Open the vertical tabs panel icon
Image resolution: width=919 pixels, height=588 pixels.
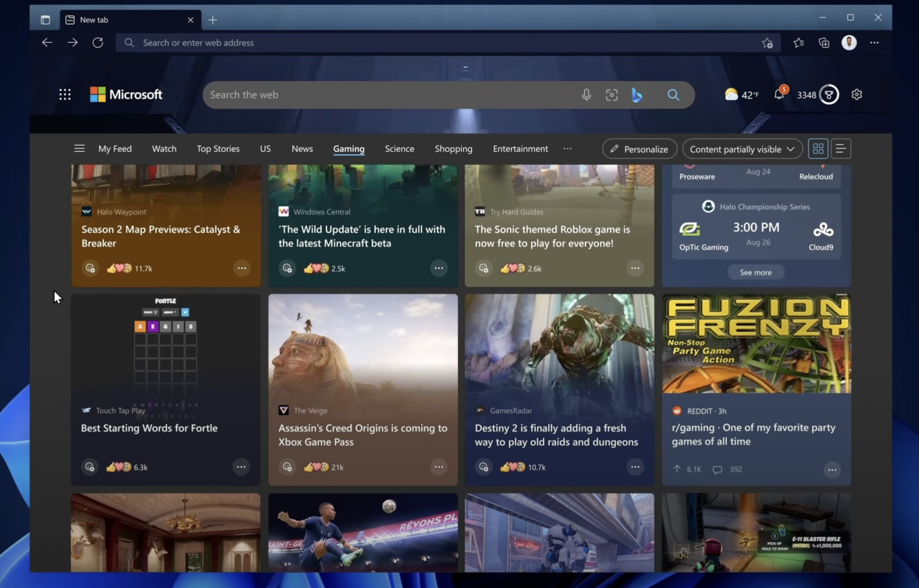(x=45, y=20)
